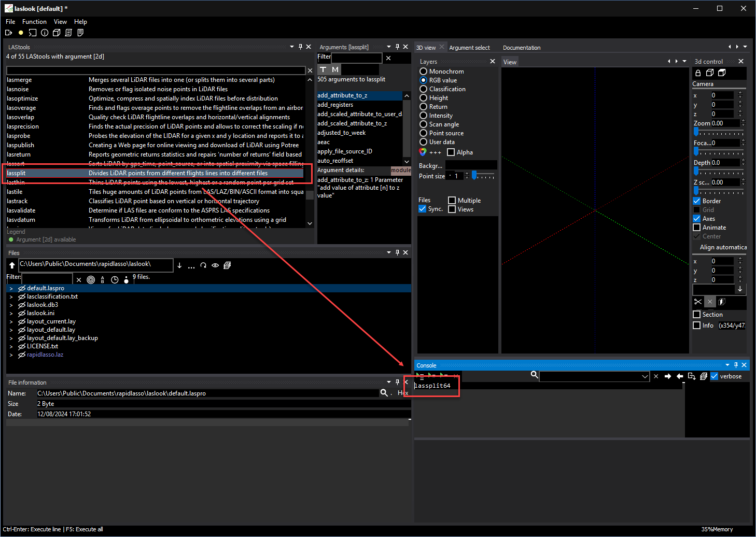The width and height of the screenshot is (756, 537).
Task: Open the LAStools panel dropdown arrow
Action: [292, 47]
